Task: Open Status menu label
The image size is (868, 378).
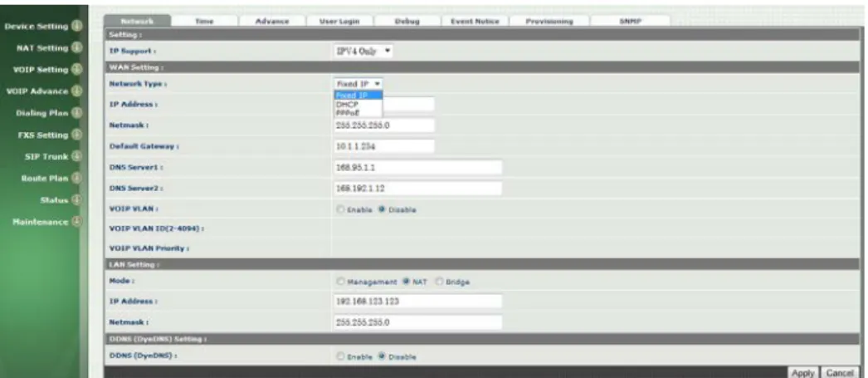Action: pos(54,199)
